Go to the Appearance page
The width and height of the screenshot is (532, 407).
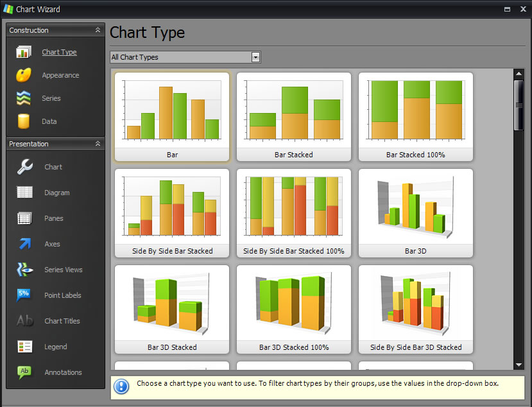[x=60, y=75]
